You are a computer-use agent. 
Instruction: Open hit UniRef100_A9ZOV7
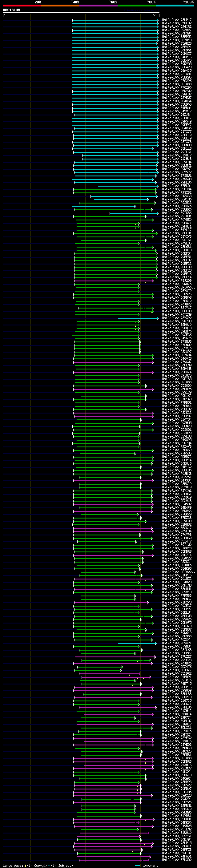click(x=176, y=30)
